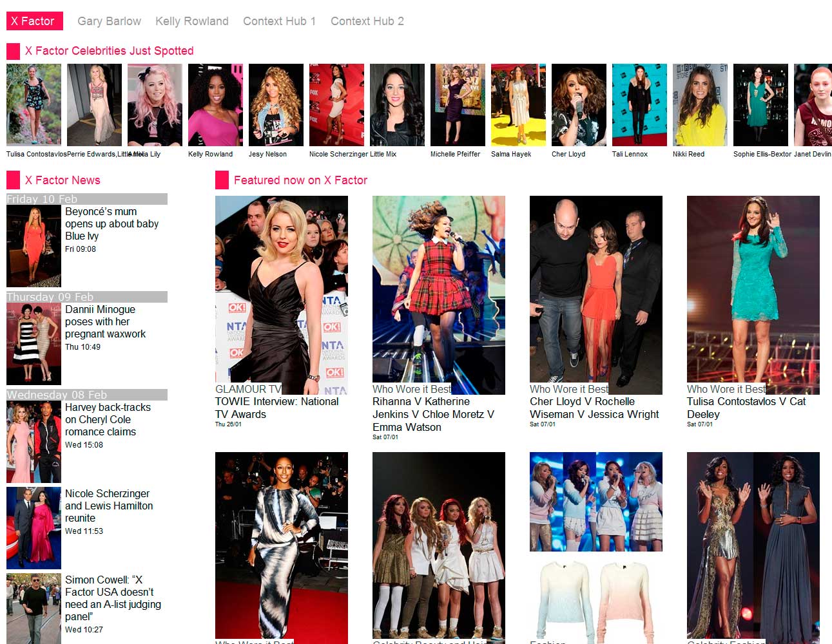Open the Michelle Pfeiffer spotted photo

tap(458, 105)
